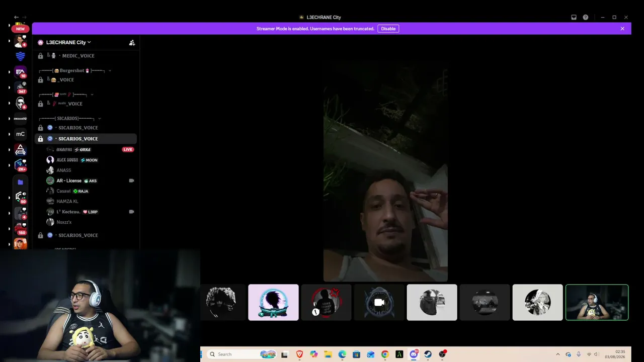Click the camera icon beside L³ Kocteau.
This screenshot has width=644, height=362.
(x=131, y=212)
